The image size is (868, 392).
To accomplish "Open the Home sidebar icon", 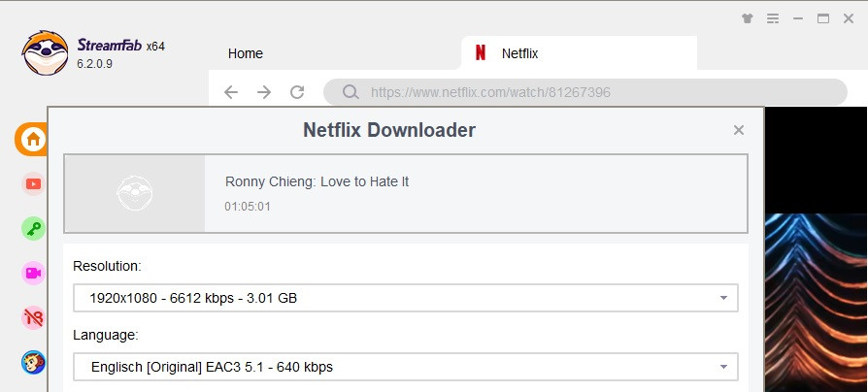I will click(33, 139).
